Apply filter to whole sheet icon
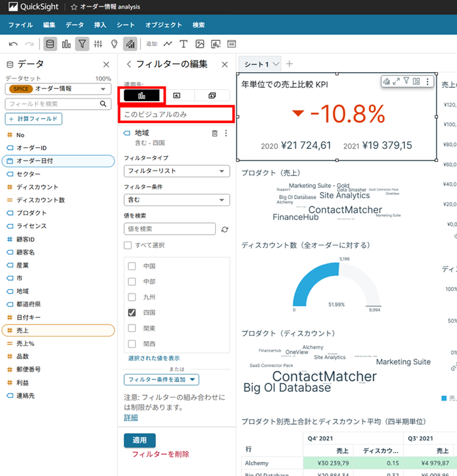 (x=177, y=96)
